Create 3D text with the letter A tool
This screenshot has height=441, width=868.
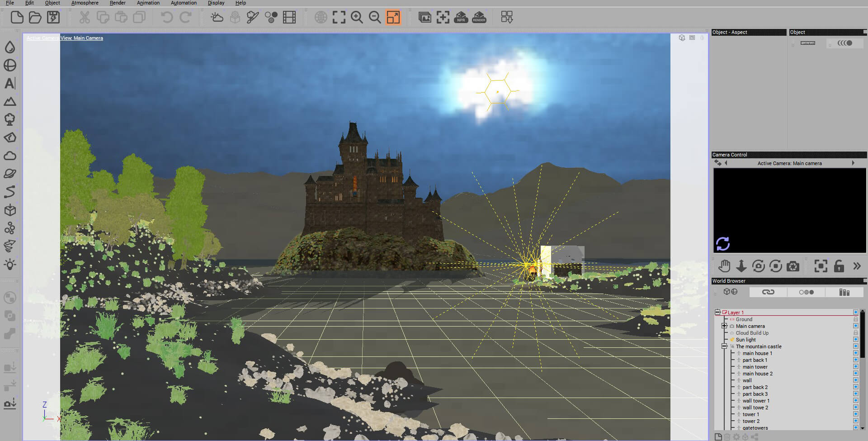pos(10,83)
